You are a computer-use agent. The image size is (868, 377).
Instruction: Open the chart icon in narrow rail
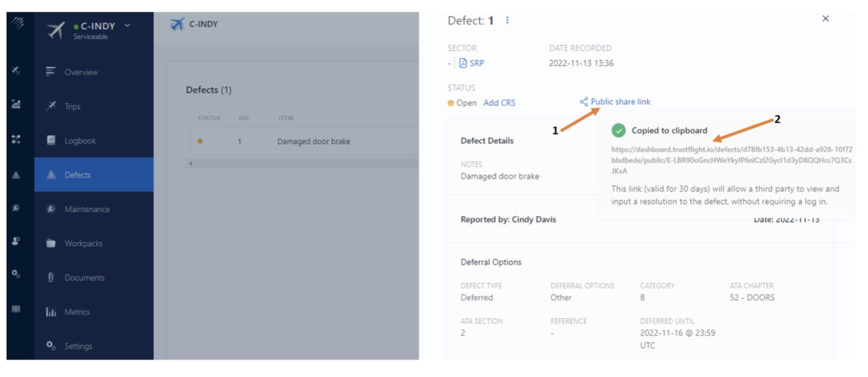click(x=16, y=104)
